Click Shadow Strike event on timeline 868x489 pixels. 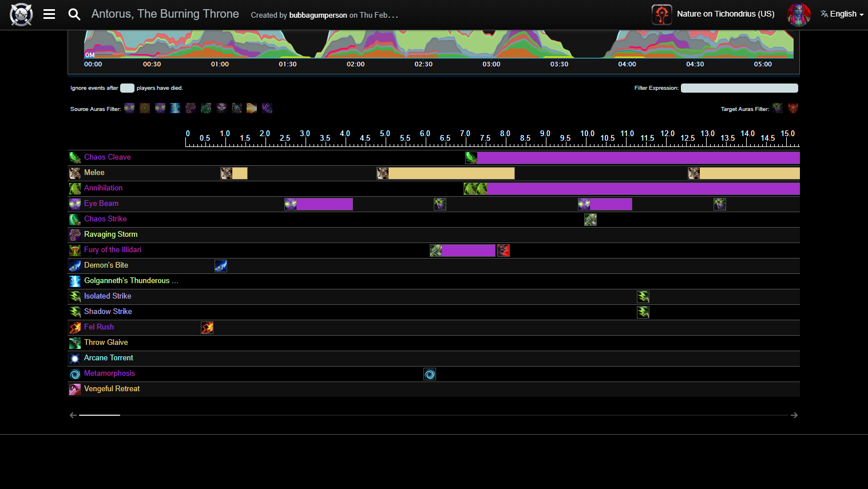tap(643, 312)
